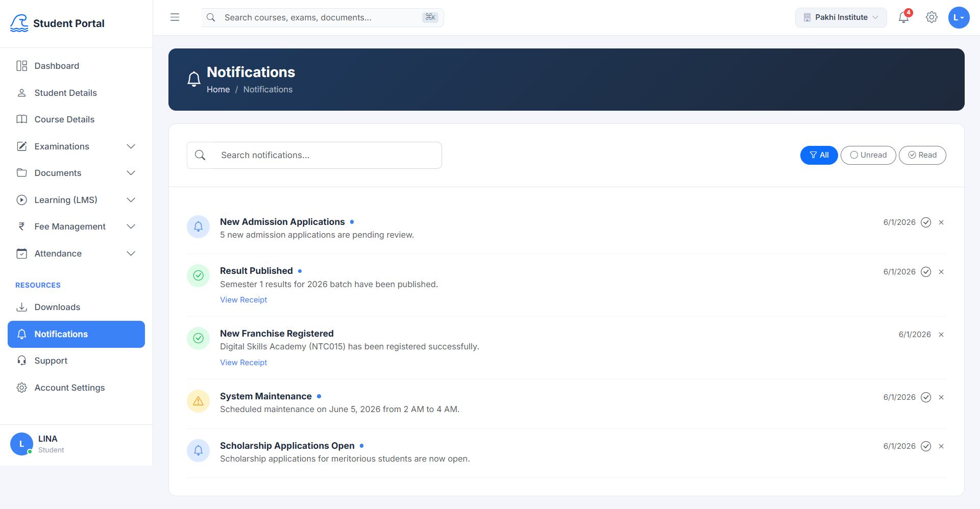Open View Receipt under Result Published
980x509 pixels.
pos(243,300)
